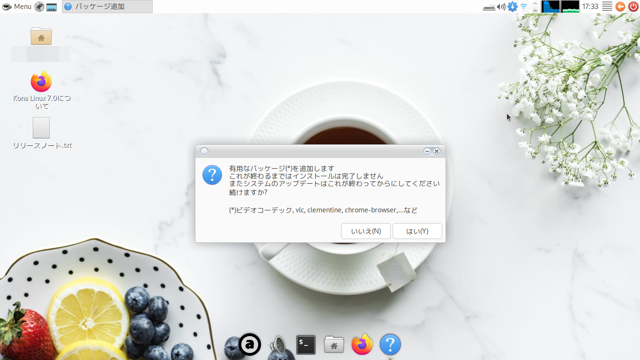Screen dimensions: 640x360
Task: Click the volume speaker tray icon
Action: [501, 7]
